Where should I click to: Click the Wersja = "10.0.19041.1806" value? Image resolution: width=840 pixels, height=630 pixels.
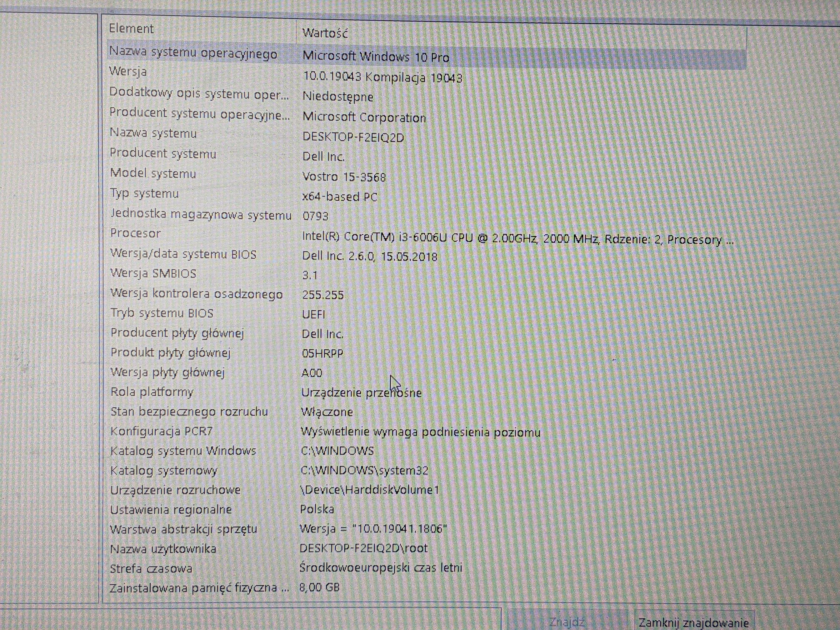[x=373, y=529]
